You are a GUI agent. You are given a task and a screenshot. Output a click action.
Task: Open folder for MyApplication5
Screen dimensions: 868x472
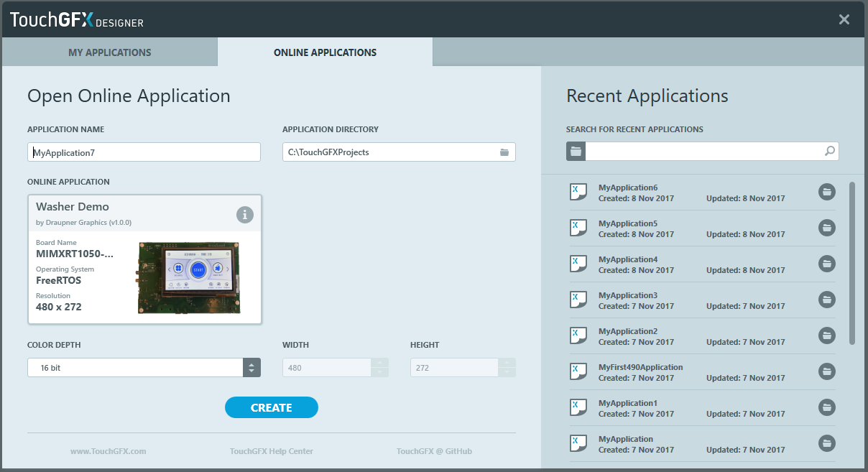coord(827,228)
